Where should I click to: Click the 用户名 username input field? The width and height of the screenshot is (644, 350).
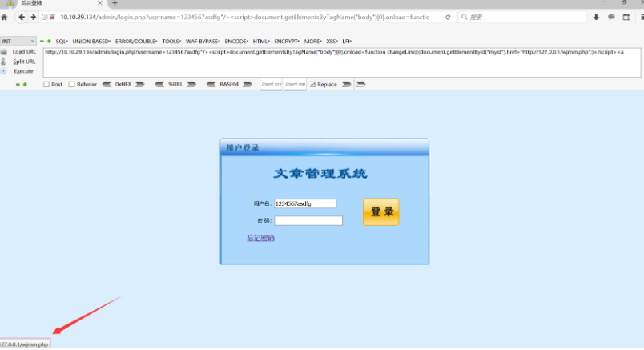click(305, 203)
